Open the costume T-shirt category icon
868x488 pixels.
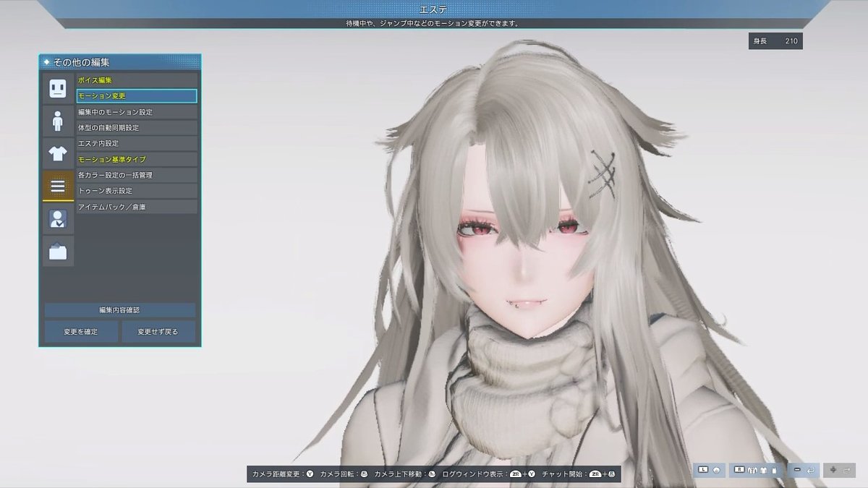click(x=58, y=153)
